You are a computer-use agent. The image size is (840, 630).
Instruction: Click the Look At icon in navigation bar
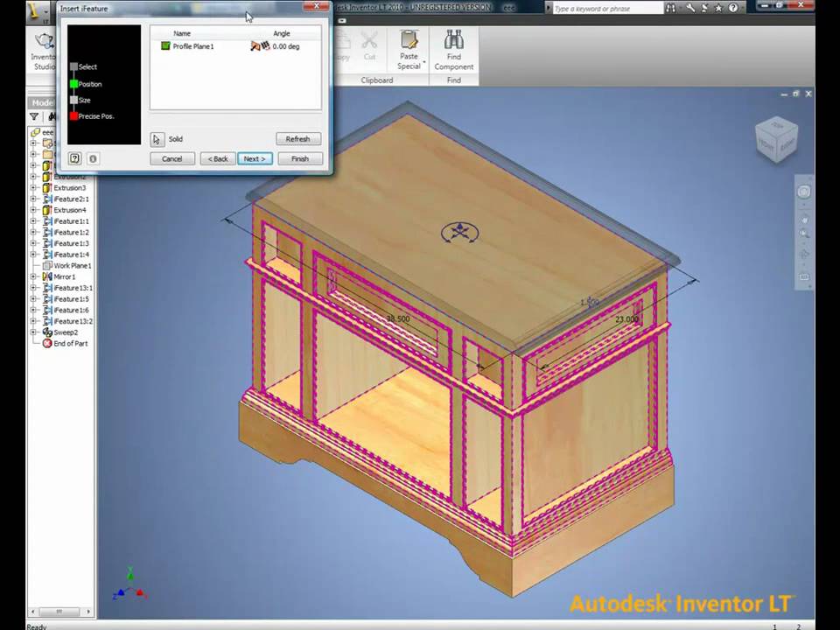(x=804, y=277)
